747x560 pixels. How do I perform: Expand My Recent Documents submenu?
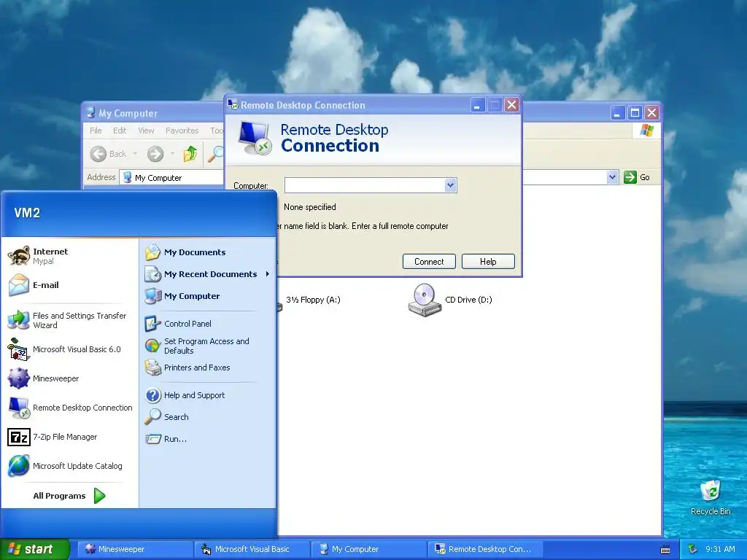[x=268, y=274]
